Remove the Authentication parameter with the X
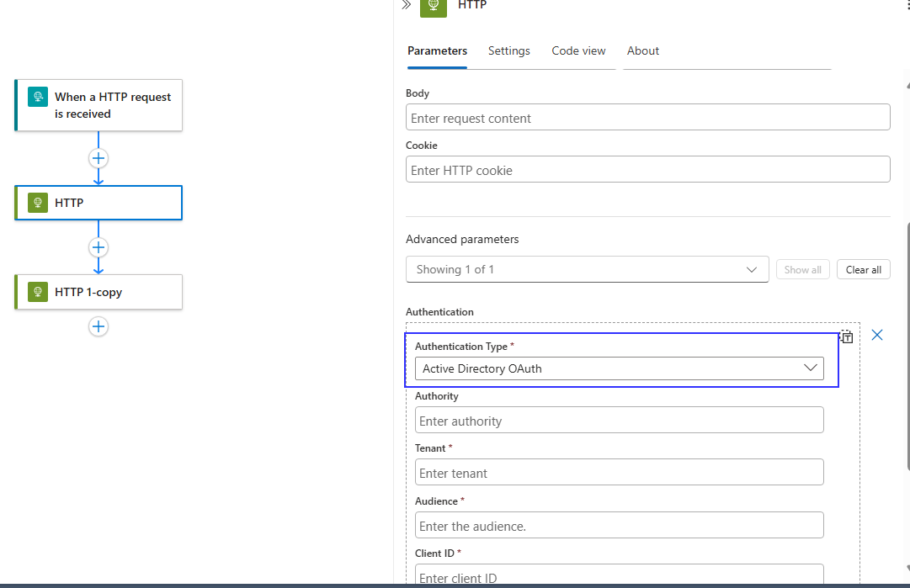The width and height of the screenshot is (910, 588). point(877,335)
